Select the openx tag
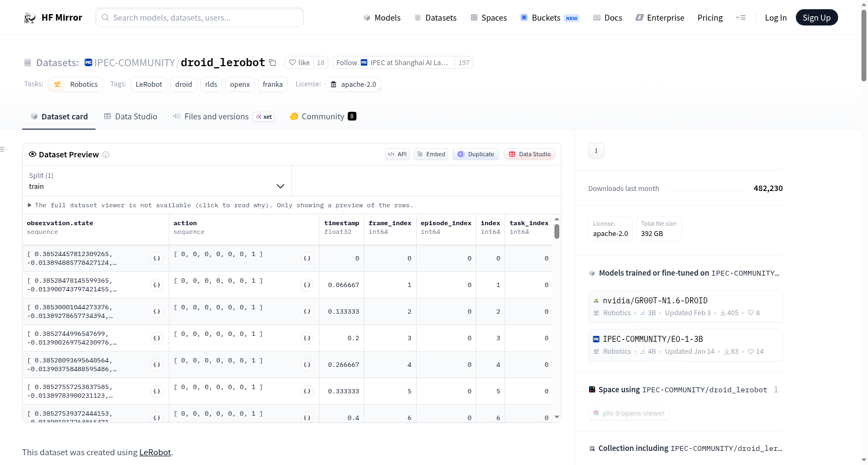This screenshot has width=868, height=465. 240,85
